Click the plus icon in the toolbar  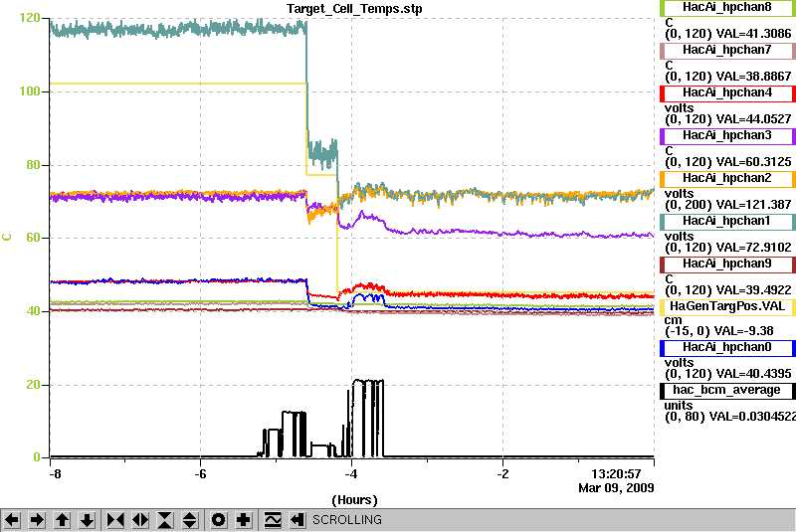click(x=244, y=520)
